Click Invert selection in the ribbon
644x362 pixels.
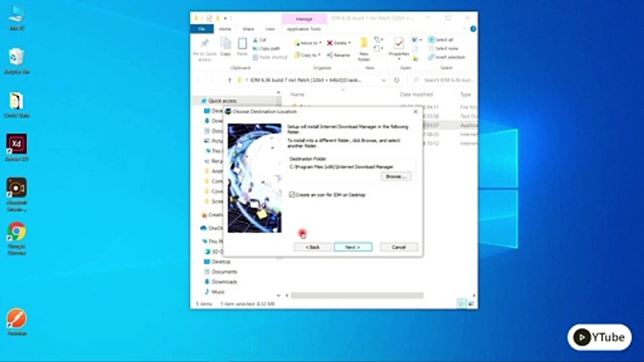446,57
